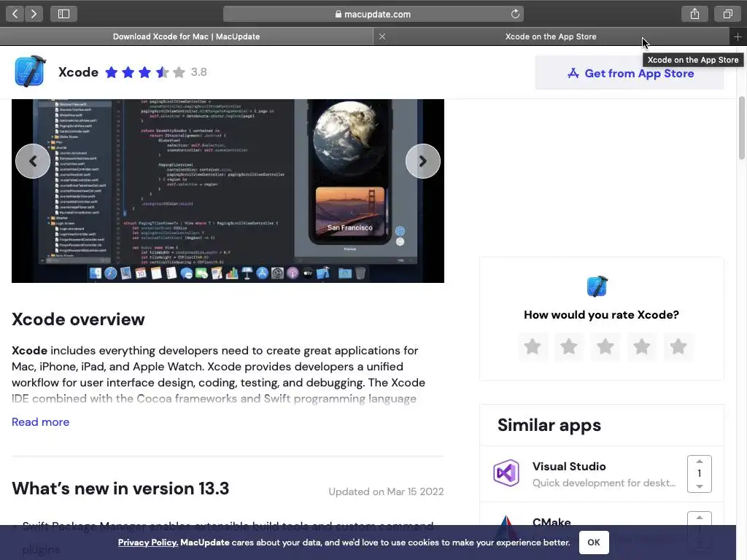Screen dimensions: 747x560
Task: Accept cookies with OK button
Action: pyautogui.click(x=594, y=542)
